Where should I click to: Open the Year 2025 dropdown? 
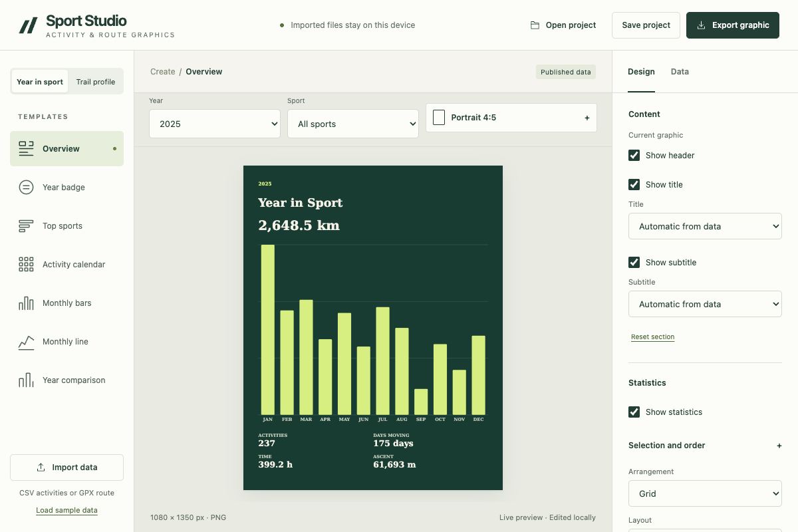[215, 124]
